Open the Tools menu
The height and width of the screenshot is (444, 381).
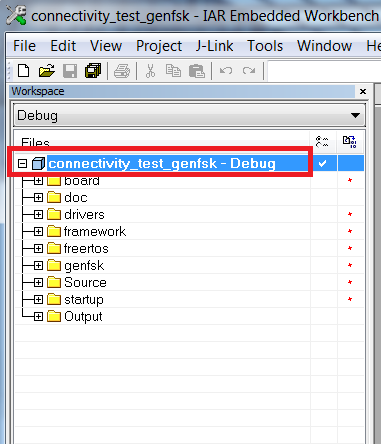[x=265, y=46]
